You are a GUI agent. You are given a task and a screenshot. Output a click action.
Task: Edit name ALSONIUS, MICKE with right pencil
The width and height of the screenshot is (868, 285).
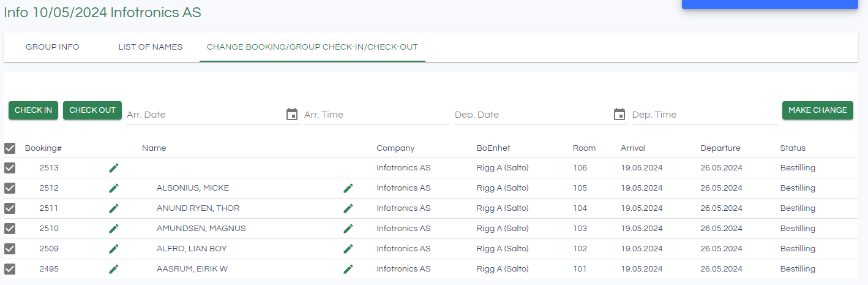click(348, 188)
